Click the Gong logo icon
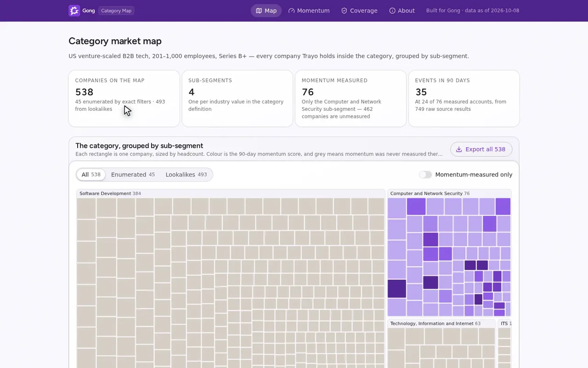Image resolution: width=588 pixels, height=368 pixels. 74,11
